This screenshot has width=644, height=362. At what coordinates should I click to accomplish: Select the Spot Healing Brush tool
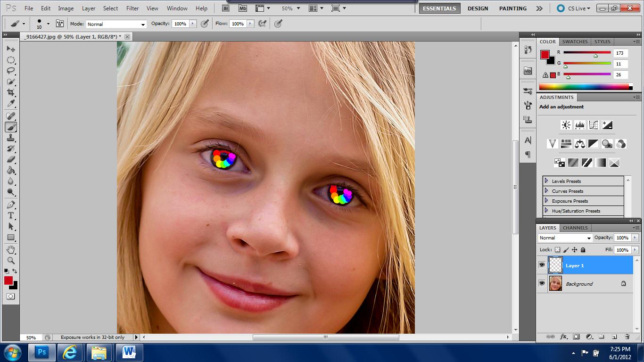11,116
